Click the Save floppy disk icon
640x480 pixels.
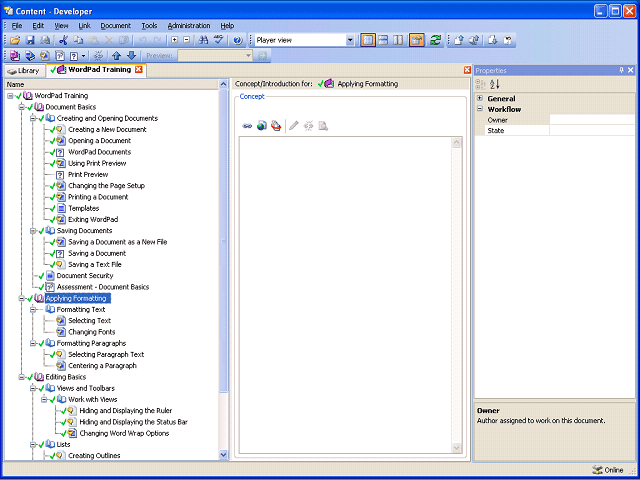[30, 40]
